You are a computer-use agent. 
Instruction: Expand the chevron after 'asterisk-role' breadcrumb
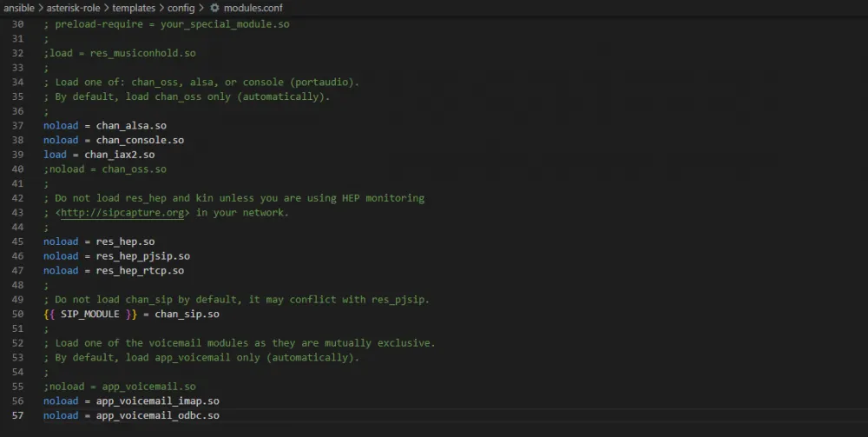[x=107, y=8]
